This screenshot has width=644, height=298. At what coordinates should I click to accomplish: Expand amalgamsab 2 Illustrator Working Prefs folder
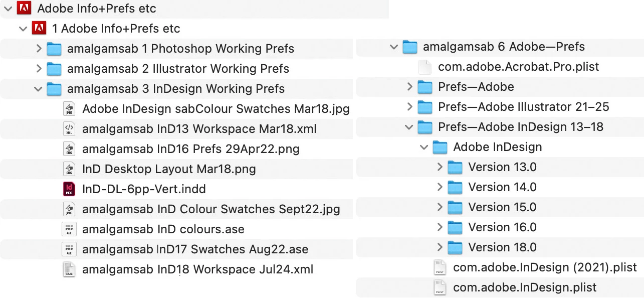point(39,69)
